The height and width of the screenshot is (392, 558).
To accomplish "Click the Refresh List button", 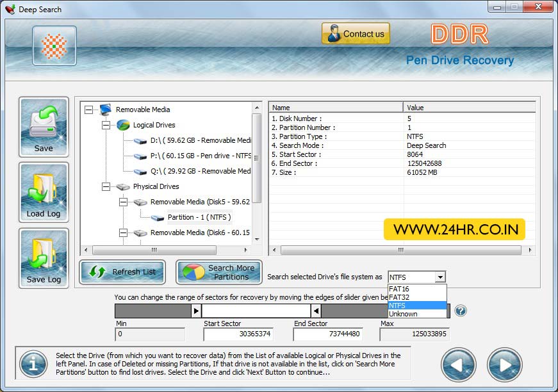I will pos(122,272).
